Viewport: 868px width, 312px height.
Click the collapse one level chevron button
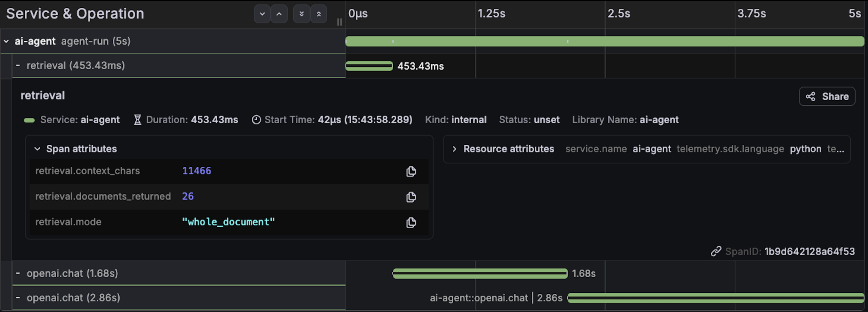coord(279,14)
